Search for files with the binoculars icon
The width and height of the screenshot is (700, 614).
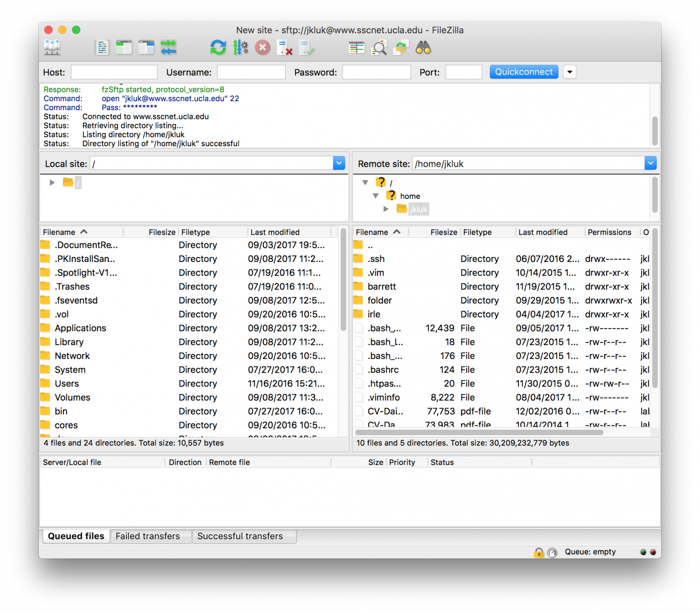pos(422,47)
